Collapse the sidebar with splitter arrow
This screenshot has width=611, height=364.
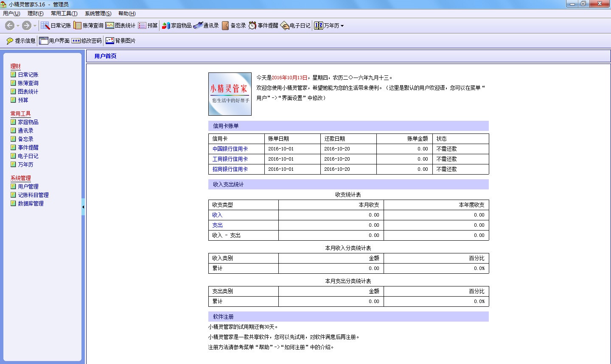click(83, 207)
